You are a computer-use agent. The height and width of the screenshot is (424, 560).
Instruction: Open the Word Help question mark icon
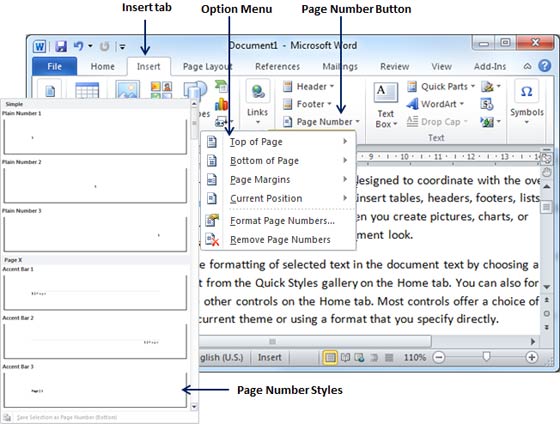pos(544,66)
